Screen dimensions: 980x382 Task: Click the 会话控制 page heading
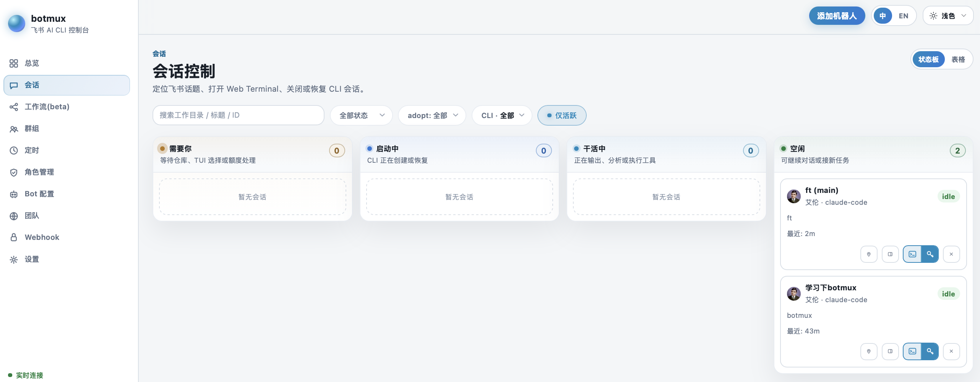(184, 71)
